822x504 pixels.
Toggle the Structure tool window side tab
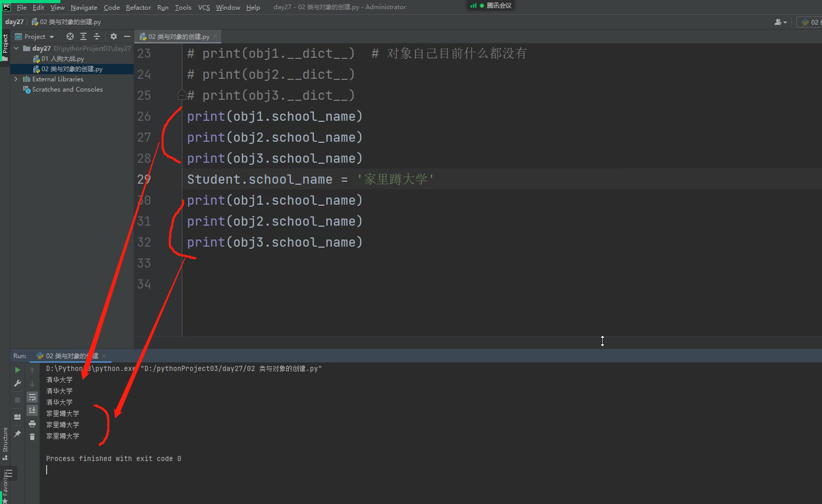pyautogui.click(x=5, y=443)
